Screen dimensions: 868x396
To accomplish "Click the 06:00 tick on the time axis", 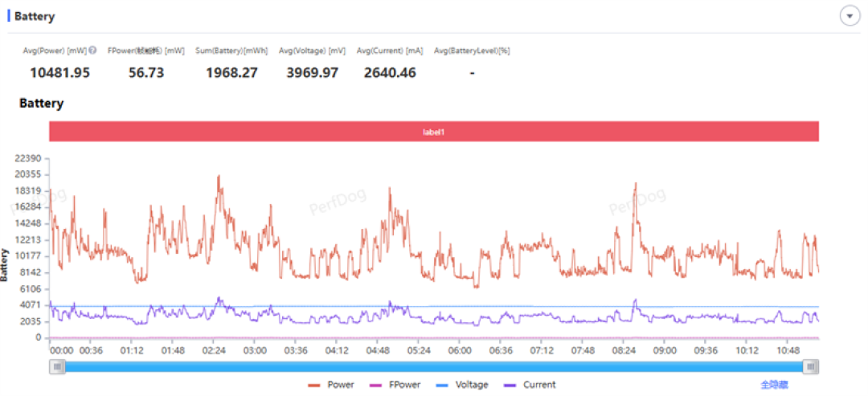I will pos(460,351).
